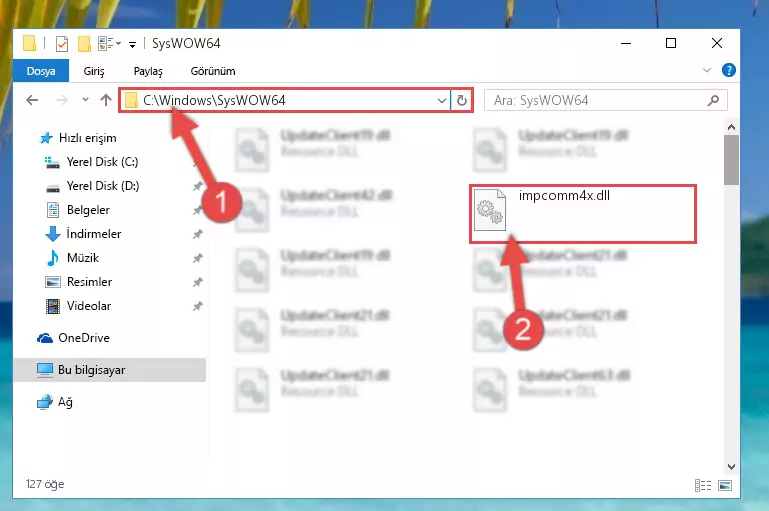This screenshot has height=511, width=769.
Task: Go up one folder level with up arrow
Action: click(x=106, y=100)
